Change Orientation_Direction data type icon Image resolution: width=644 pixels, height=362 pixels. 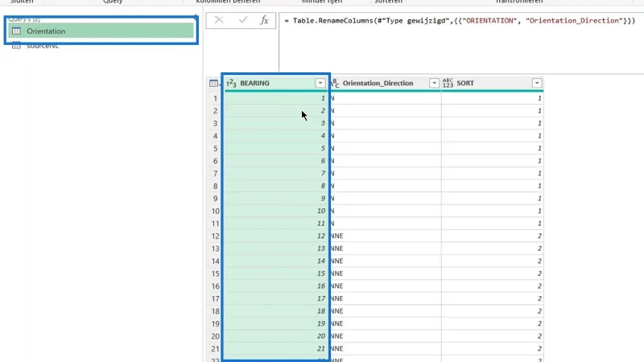tap(335, 84)
